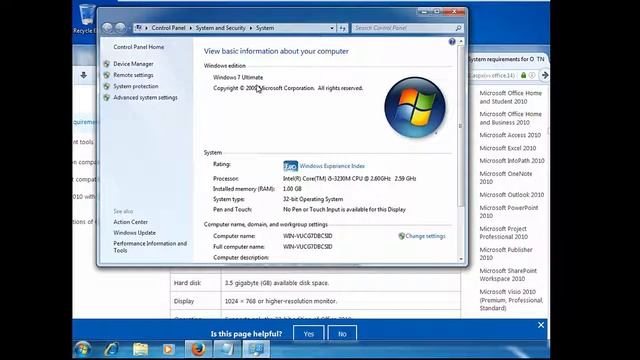640x360 pixels.
Task: Go forward with the Control Panel forward arrow
Action: 120,28
